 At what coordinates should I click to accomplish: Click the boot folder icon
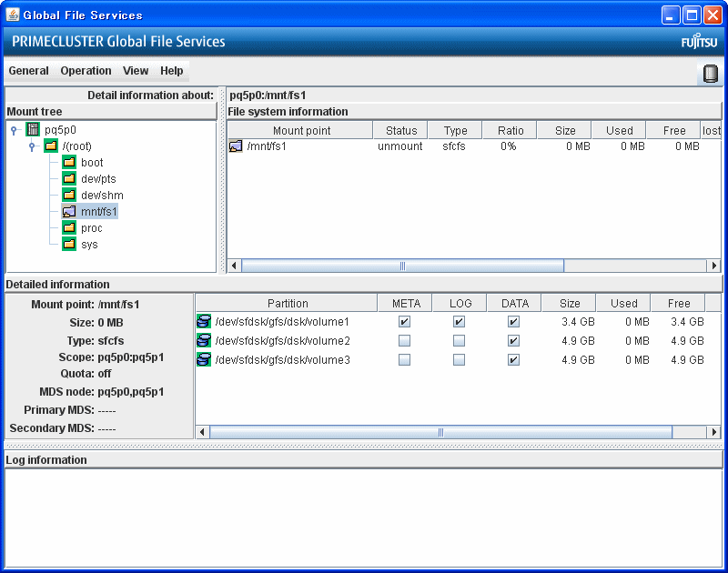[69, 163]
